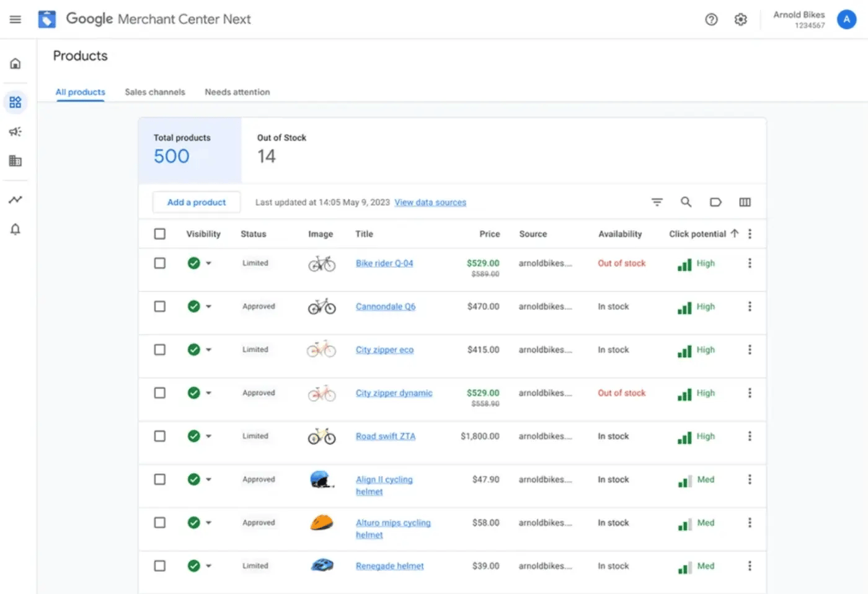868x594 pixels.
Task: Open the City zipper eco product link
Action: pos(384,350)
